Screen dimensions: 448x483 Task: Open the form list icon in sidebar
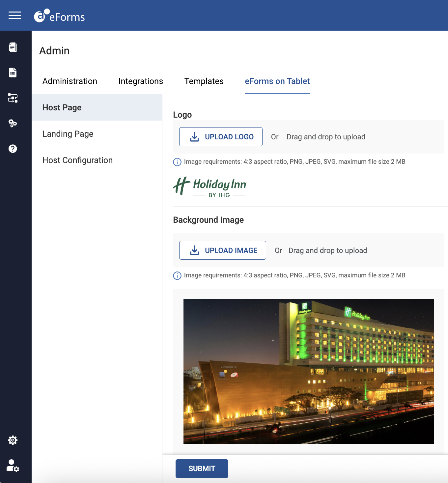13,72
